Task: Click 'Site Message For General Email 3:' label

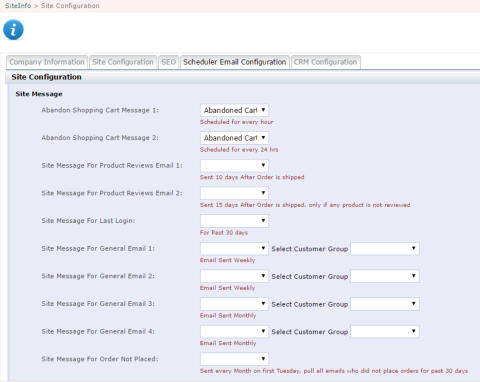Action: click(x=98, y=304)
